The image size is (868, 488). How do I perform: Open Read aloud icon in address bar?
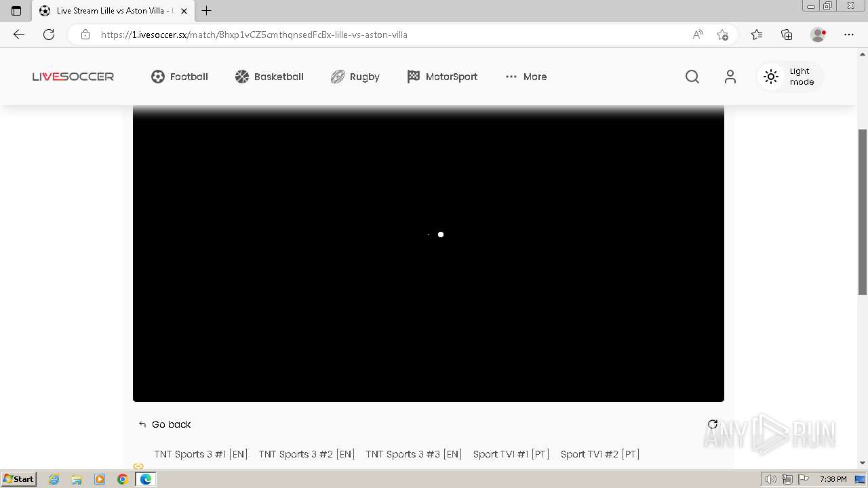(x=698, y=35)
